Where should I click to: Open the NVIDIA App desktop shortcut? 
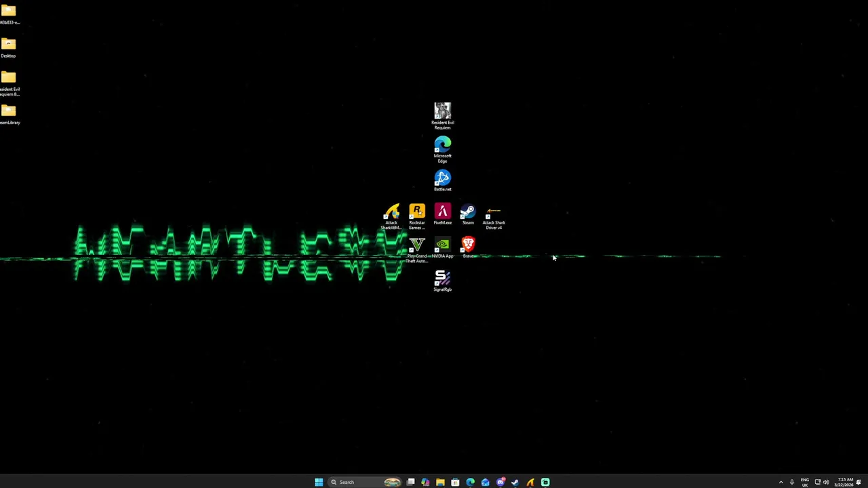click(x=442, y=248)
